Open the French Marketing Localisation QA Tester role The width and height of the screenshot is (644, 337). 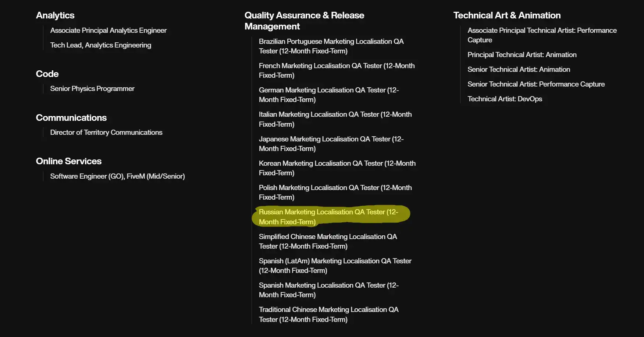336,70
